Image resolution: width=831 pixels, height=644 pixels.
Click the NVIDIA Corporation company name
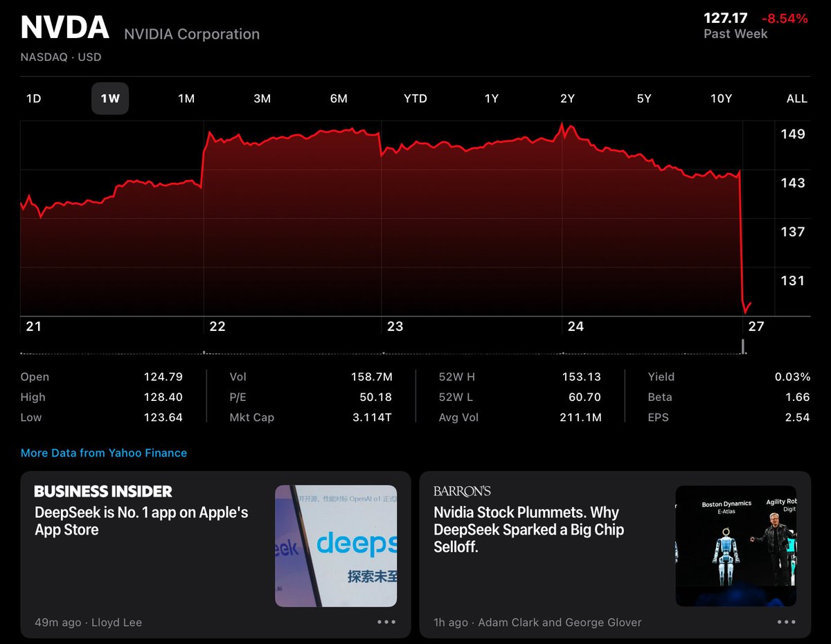pyautogui.click(x=192, y=34)
